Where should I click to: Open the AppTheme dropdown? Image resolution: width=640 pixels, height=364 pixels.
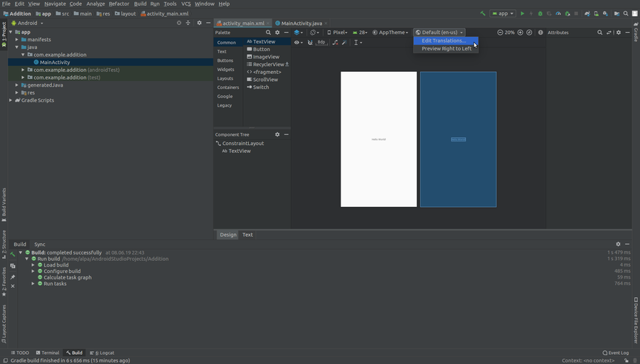[391, 33]
